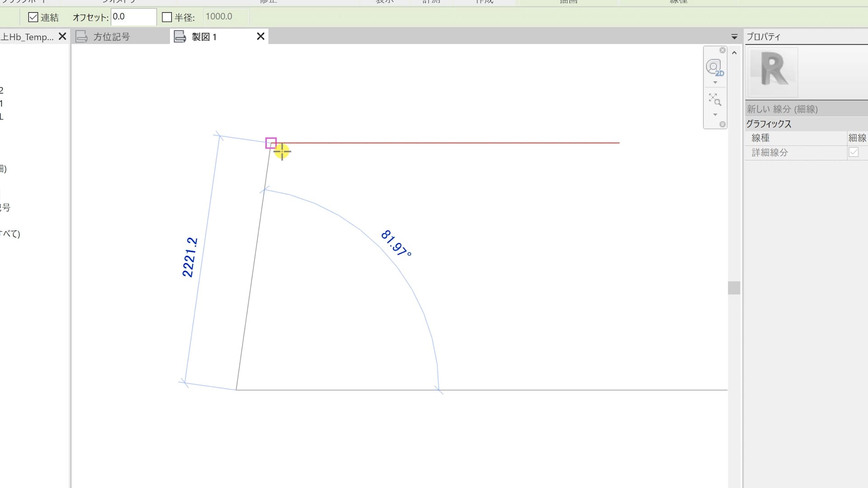The image size is (868, 488).
Task: Click the zoom extents navigation icon
Action: [714, 99]
